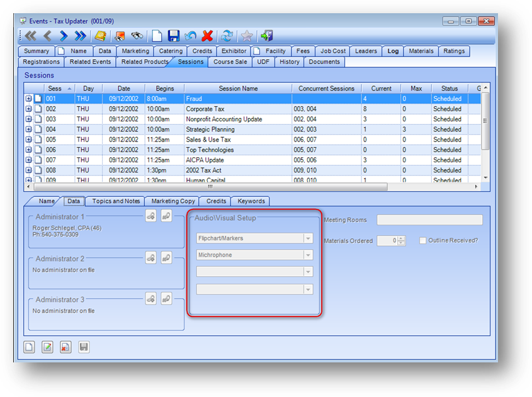Image resolution: width=532 pixels, height=397 pixels.
Task: Click the Meeting Rooms input field
Action: [429, 220]
